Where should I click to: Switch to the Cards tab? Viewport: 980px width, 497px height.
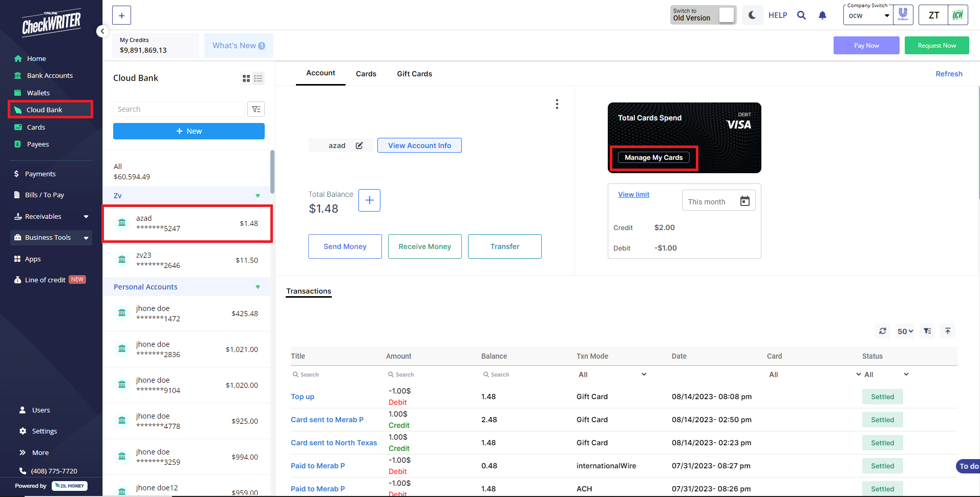(x=366, y=74)
